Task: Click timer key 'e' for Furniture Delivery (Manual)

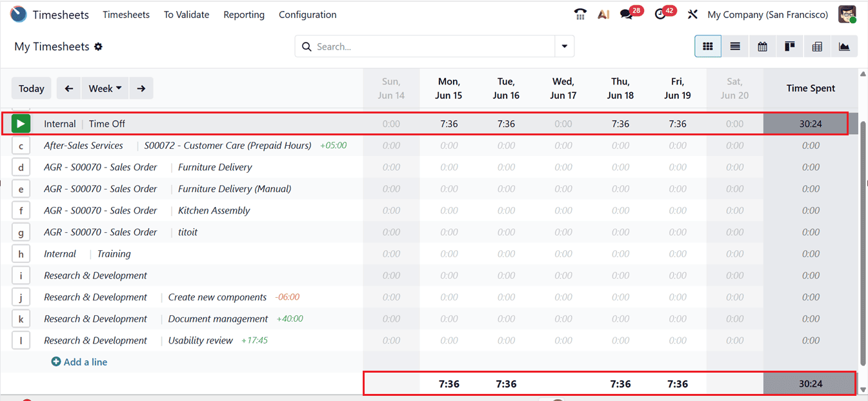Action: pyautogui.click(x=21, y=189)
